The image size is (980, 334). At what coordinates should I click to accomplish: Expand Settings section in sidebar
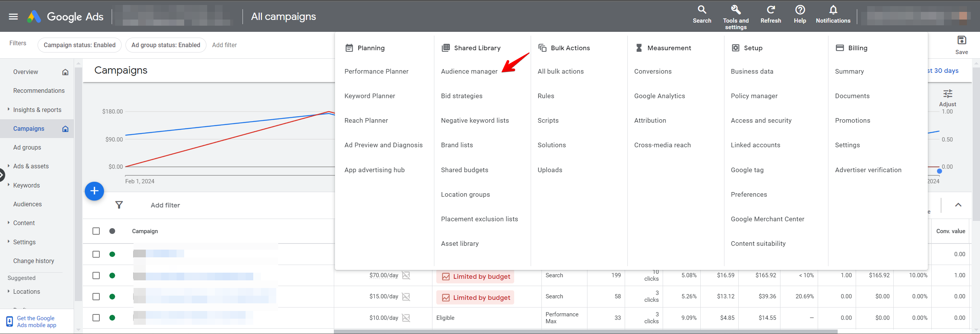(8, 242)
